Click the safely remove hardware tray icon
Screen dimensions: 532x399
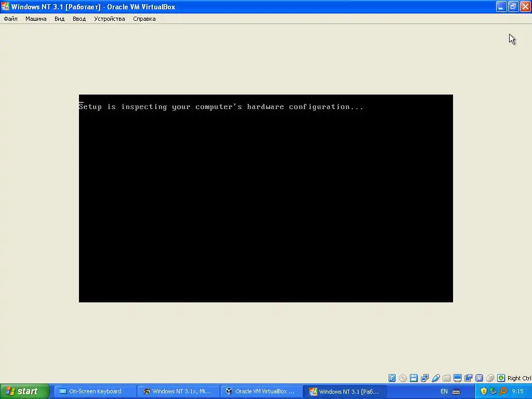point(494,391)
